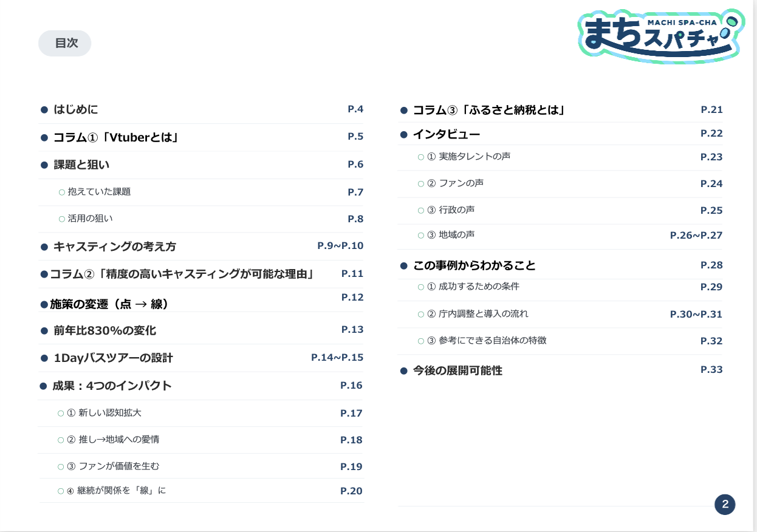Open the 抱えていた課題 sub-entry
The height and width of the screenshot is (532, 757).
(99, 192)
